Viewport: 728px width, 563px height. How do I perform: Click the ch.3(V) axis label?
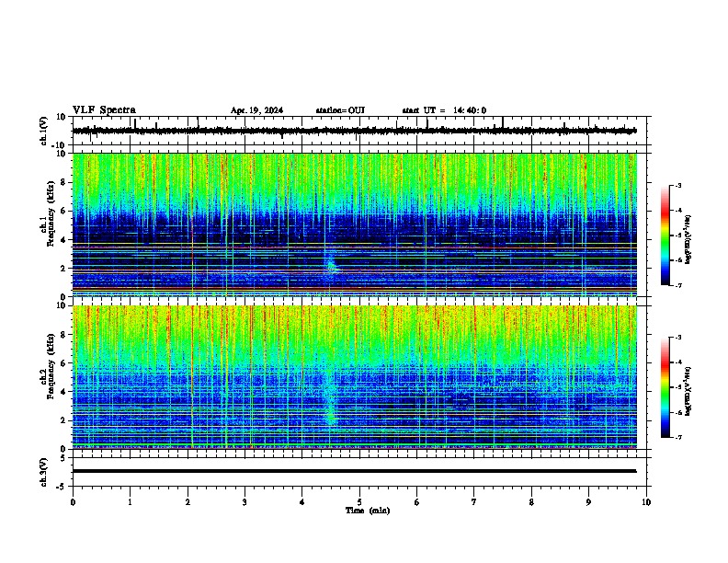[44, 472]
